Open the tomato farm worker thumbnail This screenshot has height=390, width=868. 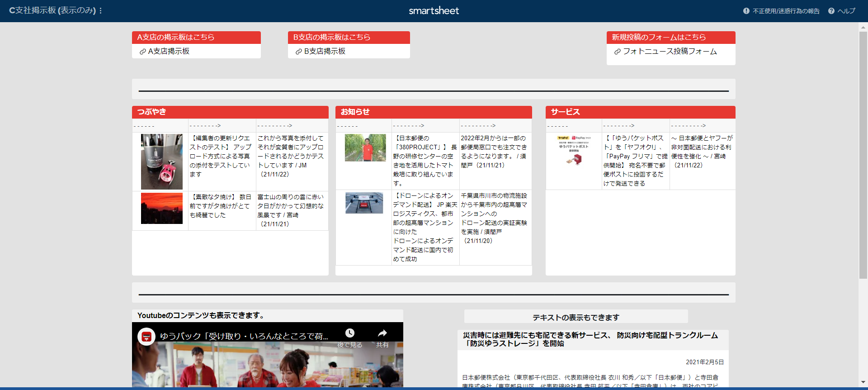365,147
